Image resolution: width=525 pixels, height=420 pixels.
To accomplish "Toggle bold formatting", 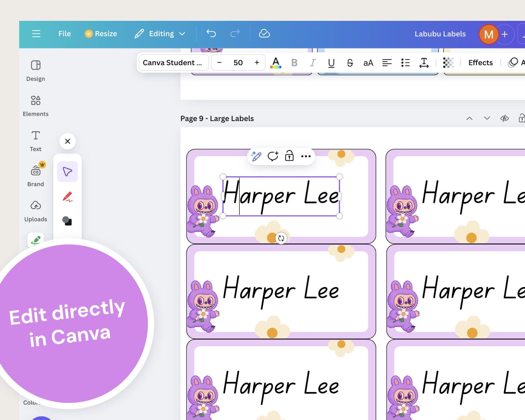I will point(294,63).
